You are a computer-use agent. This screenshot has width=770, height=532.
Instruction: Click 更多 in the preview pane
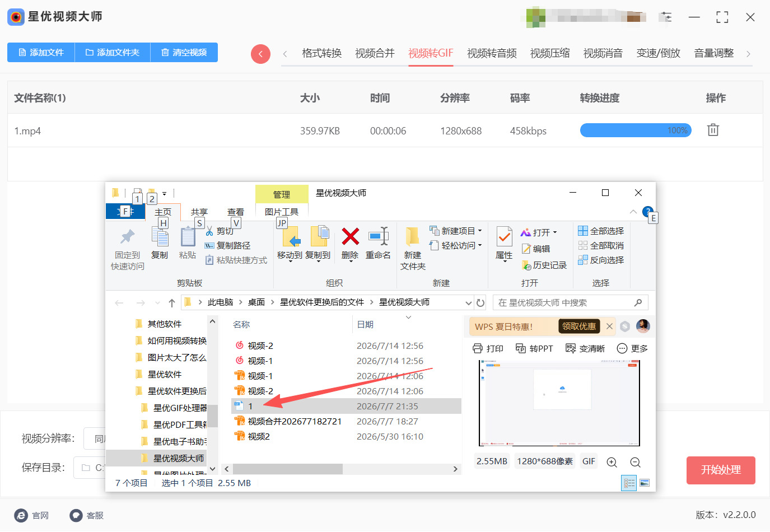tap(632, 348)
